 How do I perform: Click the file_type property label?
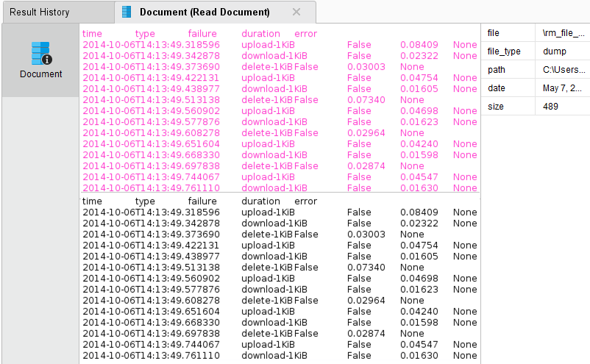point(504,51)
